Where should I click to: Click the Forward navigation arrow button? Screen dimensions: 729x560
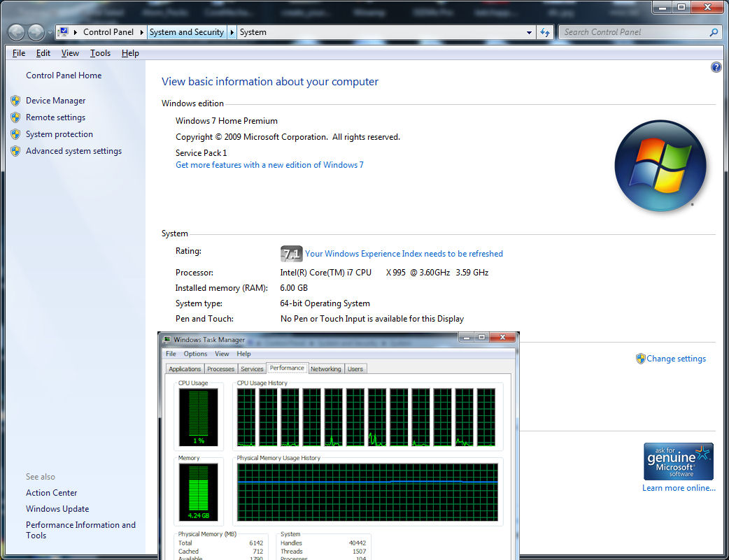[36, 33]
